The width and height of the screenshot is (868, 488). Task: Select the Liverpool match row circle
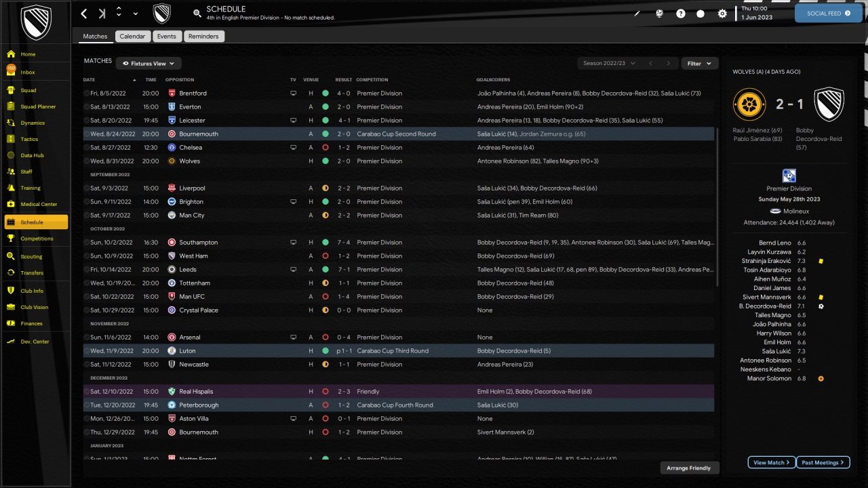(87, 188)
